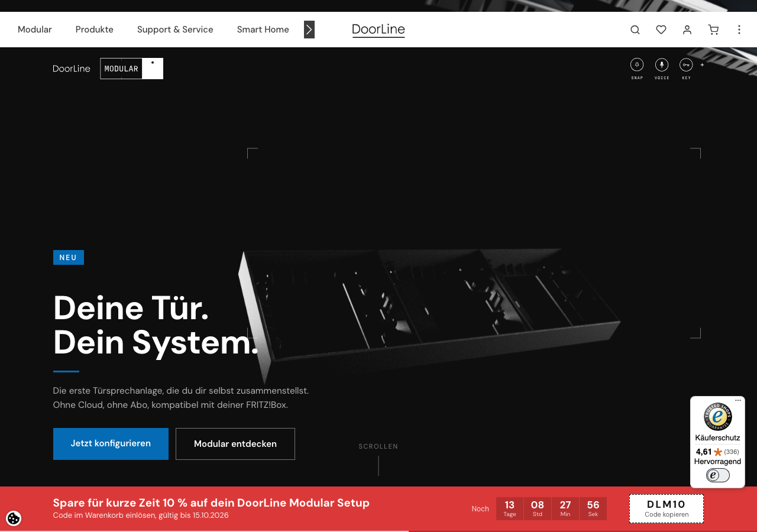Open the search magnifier icon
757x532 pixels.
click(635, 30)
